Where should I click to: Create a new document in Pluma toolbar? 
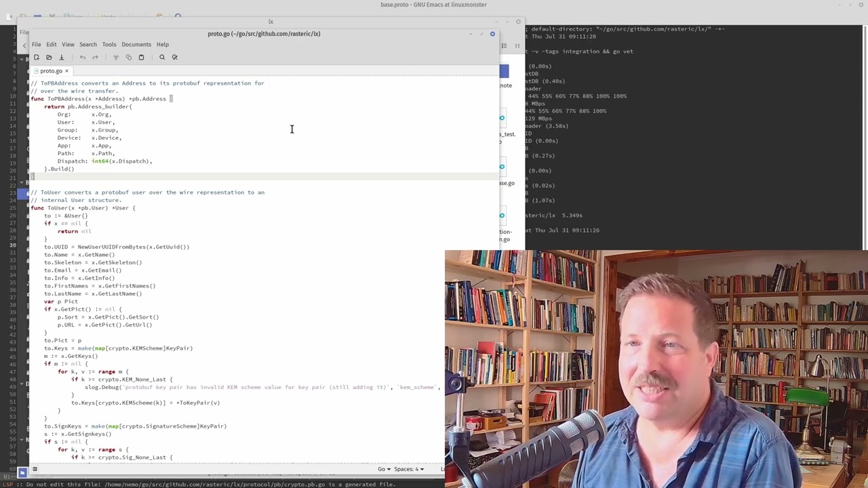[x=37, y=58]
